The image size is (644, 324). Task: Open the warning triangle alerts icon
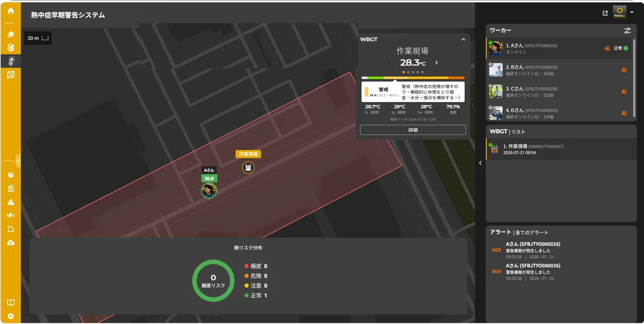pyautogui.click(x=11, y=202)
